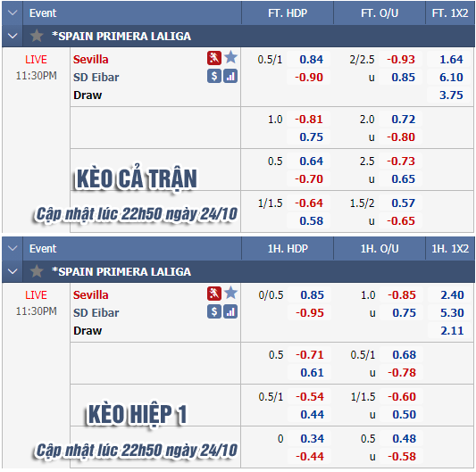Open the statistics bar chart icon in full-time table

[230, 76]
